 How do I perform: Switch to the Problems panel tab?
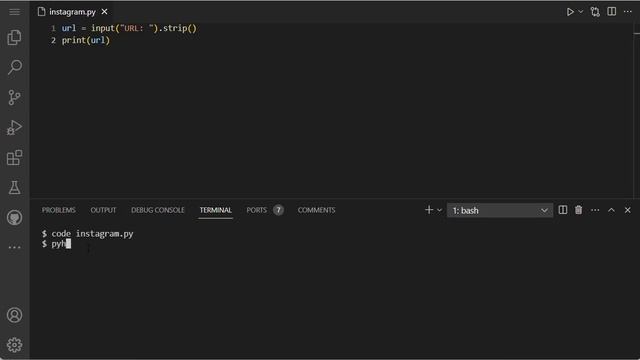pos(58,210)
